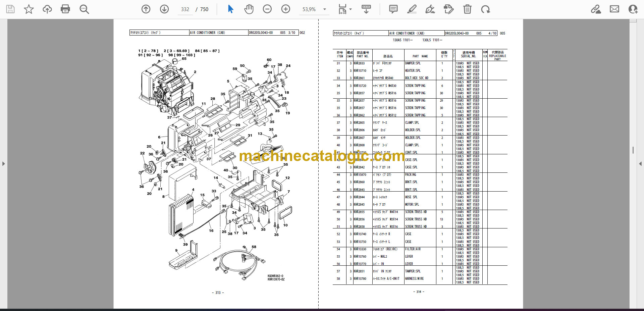Click the AIR CONDITIONER (CAB) title on left page
The height and width of the screenshot is (311, 644).
click(207, 33)
